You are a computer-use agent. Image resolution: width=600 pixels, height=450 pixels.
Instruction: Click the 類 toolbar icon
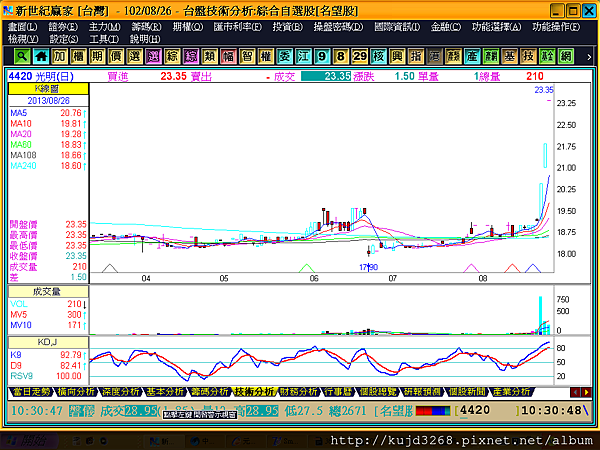click(210, 57)
